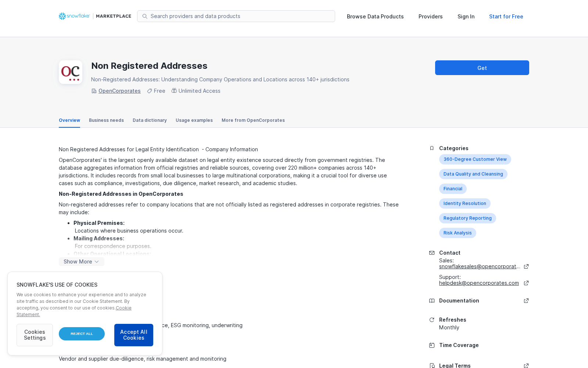
Task: Open the Documentation link
Action: point(459,301)
